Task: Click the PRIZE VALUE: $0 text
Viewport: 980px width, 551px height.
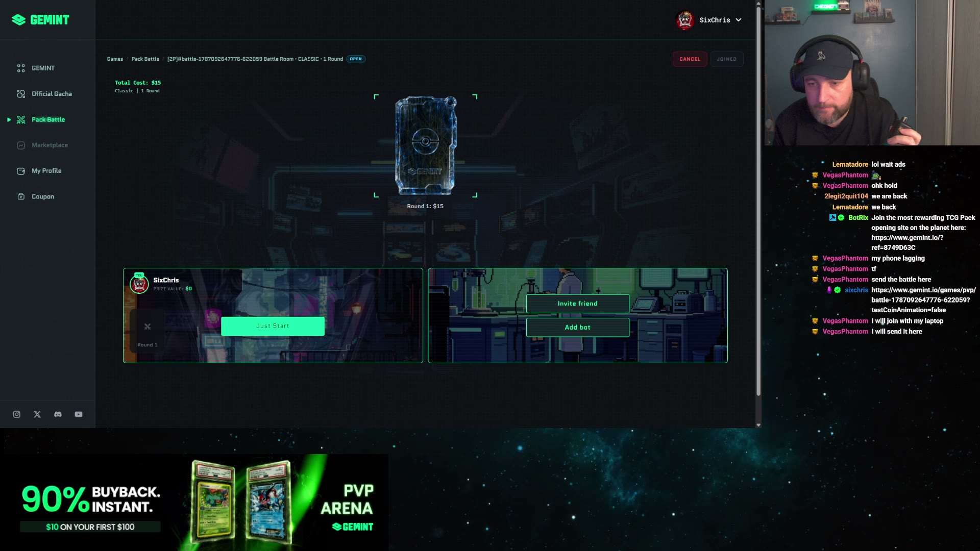Action: [173, 289]
